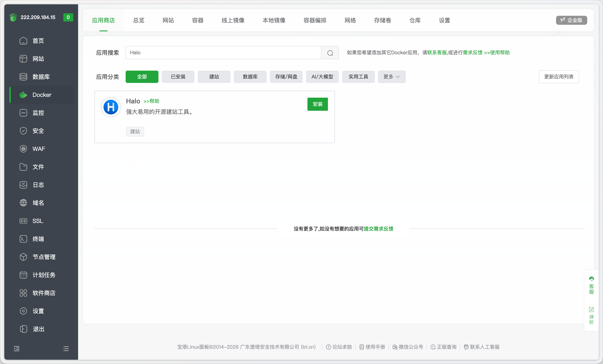Open the >>帮助 help link for Halo
The height and width of the screenshot is (364, 603).
(x=151, y=101)
